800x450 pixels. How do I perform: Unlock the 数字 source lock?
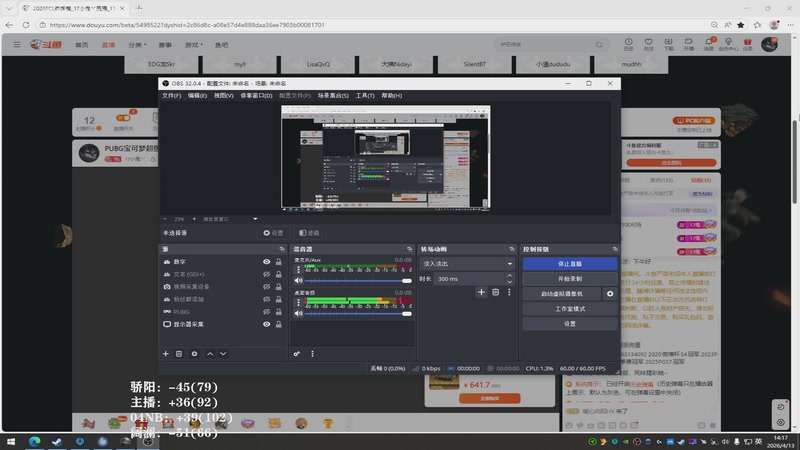tap(279, 262)
